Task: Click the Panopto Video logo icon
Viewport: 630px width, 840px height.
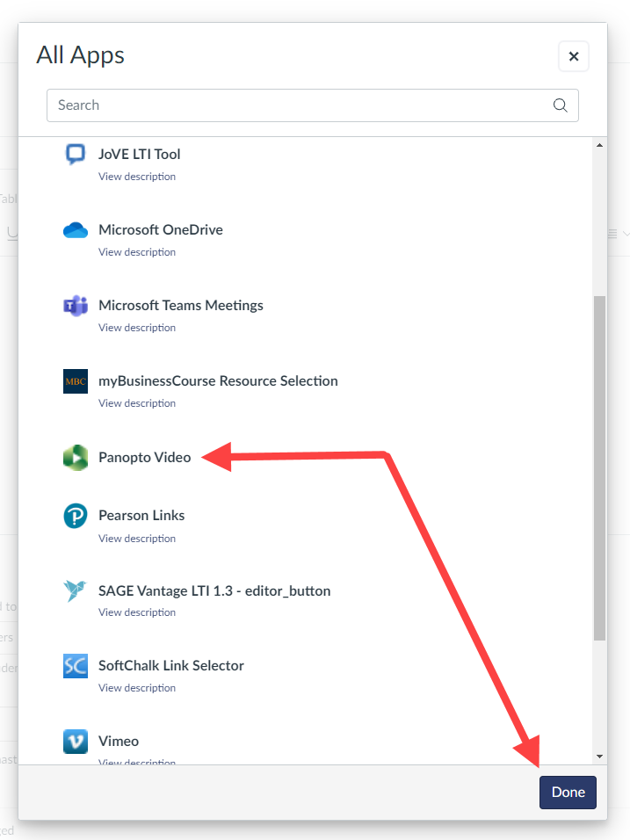Action: coord(76,458)
